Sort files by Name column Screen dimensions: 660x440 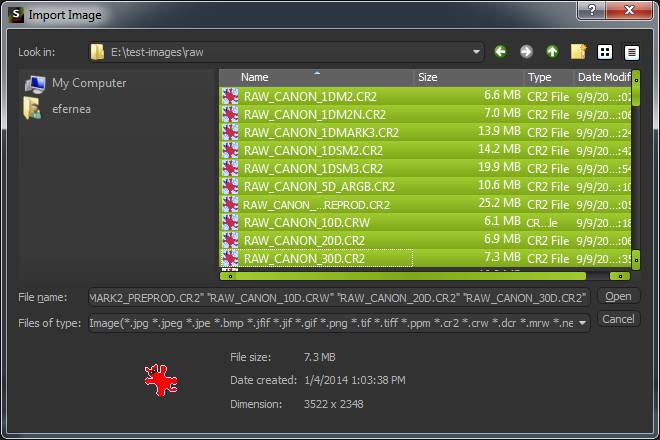(317, 77)
